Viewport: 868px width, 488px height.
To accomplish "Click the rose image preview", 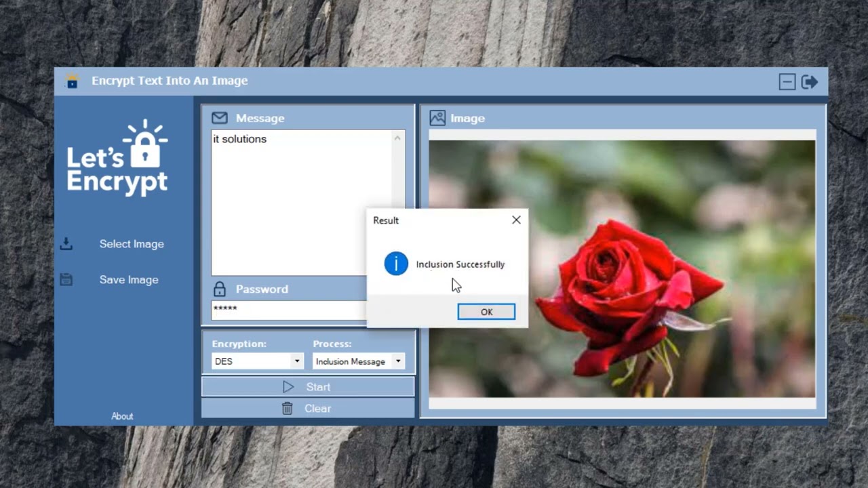I will tap(622, 268).
